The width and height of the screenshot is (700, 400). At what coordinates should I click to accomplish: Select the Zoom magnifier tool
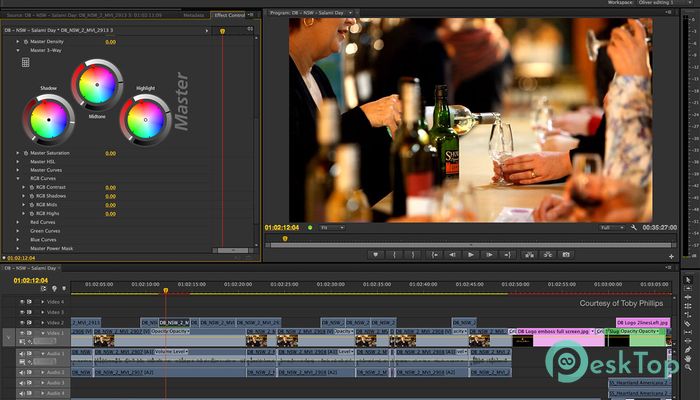coord(688,368)
